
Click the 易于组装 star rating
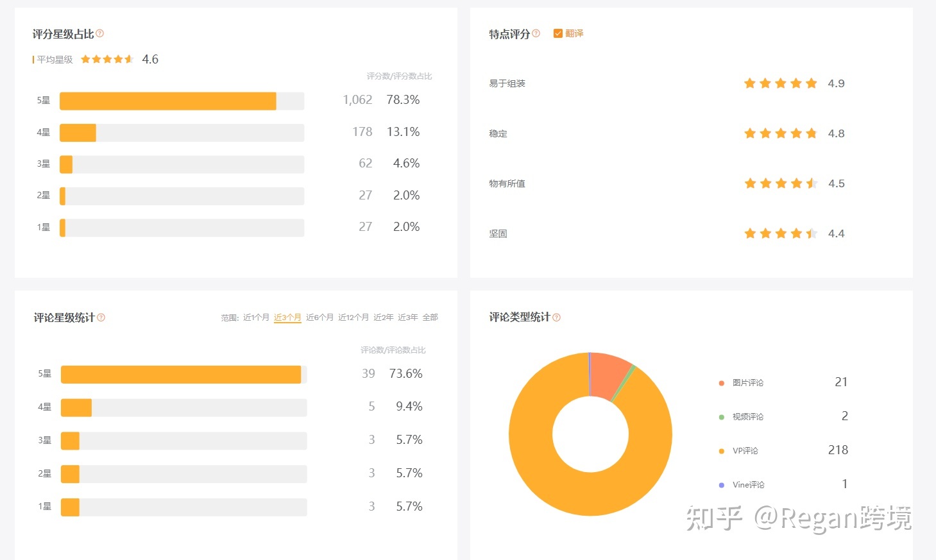coord(780,83)
